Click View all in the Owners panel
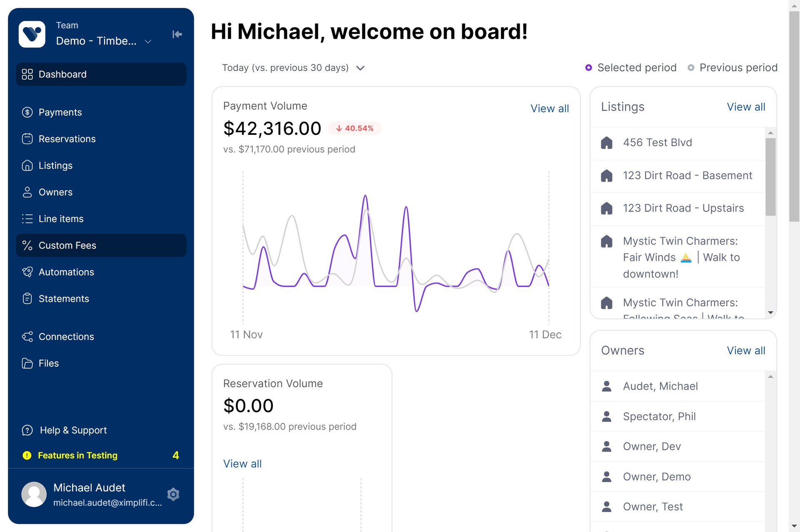Image resolution: width=800 pixels, height=532 pixels. click(745, 351)
